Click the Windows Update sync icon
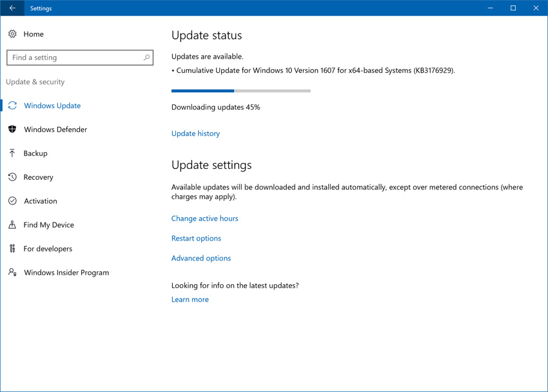 pyautogui.click(x=12, y=106)
